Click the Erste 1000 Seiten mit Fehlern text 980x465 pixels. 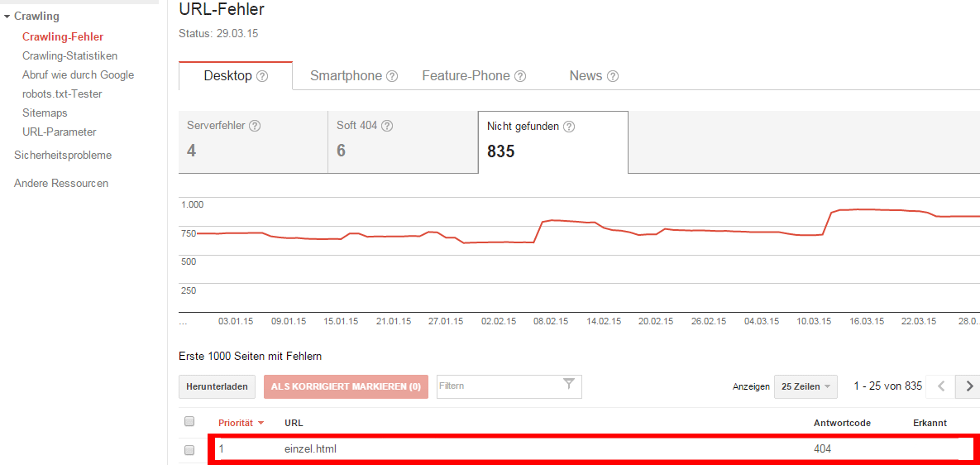pos(250,357)
